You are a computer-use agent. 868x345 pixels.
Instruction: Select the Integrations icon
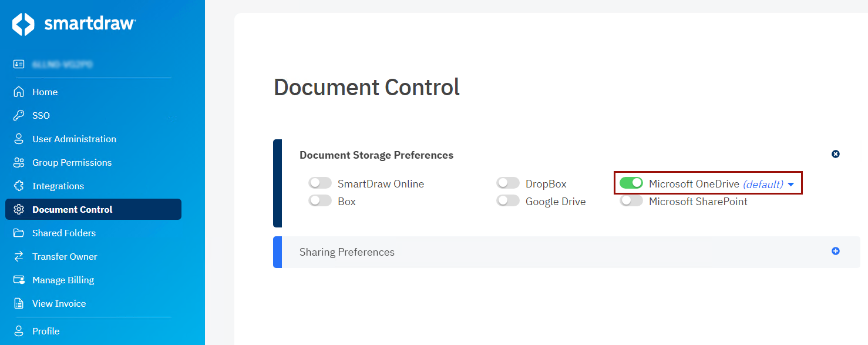[19, 186]
